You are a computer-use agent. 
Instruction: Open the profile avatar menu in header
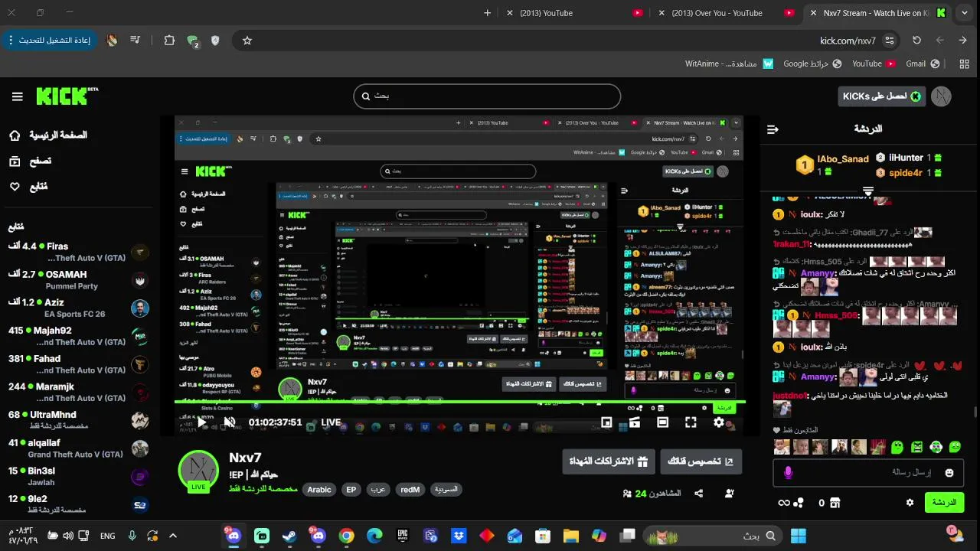pos(941,96)
